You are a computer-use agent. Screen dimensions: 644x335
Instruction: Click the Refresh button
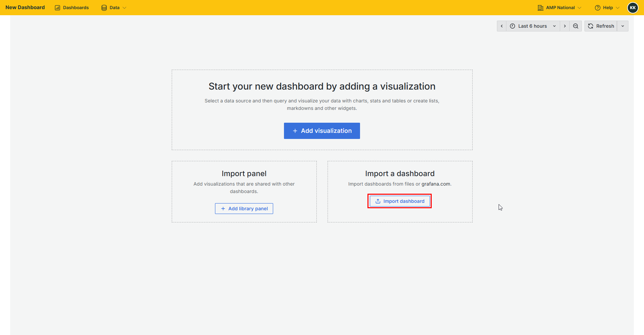click(601, 26)
